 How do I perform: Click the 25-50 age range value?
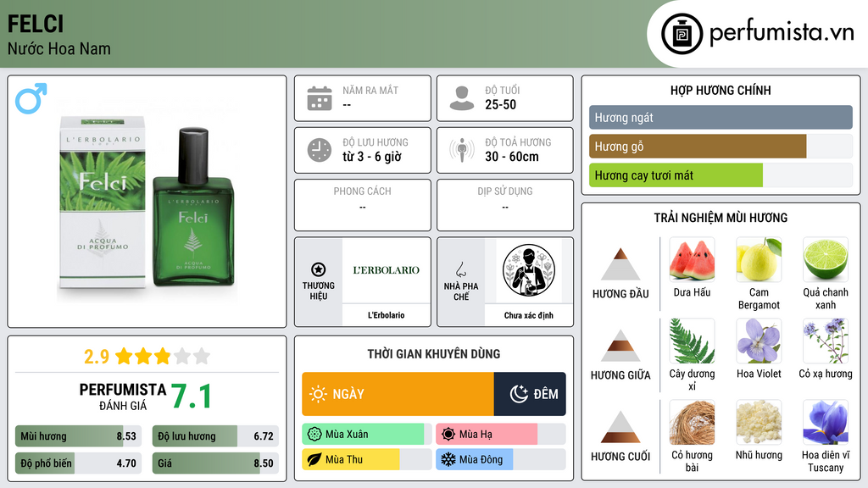[x=500, y=105]
